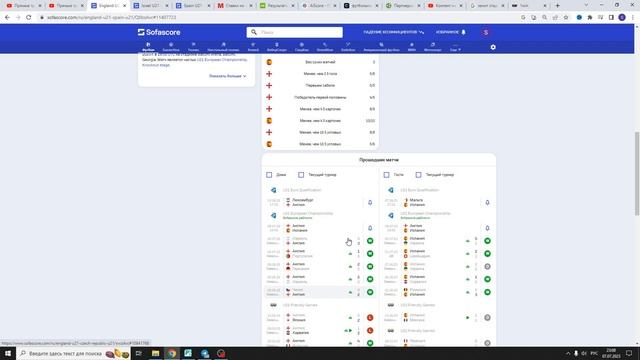Open the Американский футбол icon
This screenshot has width=640, height=360.
[381, 47]
